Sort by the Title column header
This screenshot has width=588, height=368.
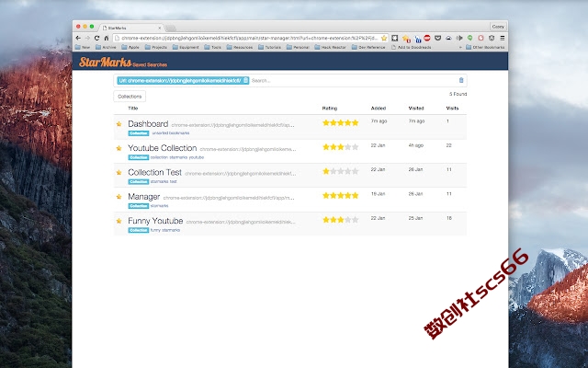(132, 109)
